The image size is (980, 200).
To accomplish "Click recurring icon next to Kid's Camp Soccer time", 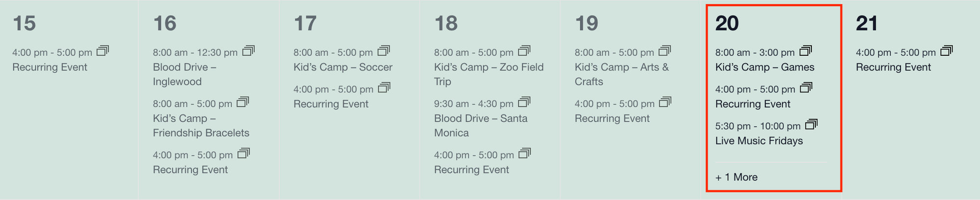I will [x=384, y=51].
